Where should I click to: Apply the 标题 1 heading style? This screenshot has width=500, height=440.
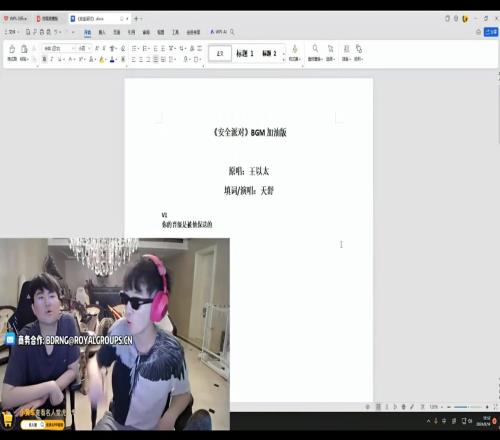[x=245, y=53]
